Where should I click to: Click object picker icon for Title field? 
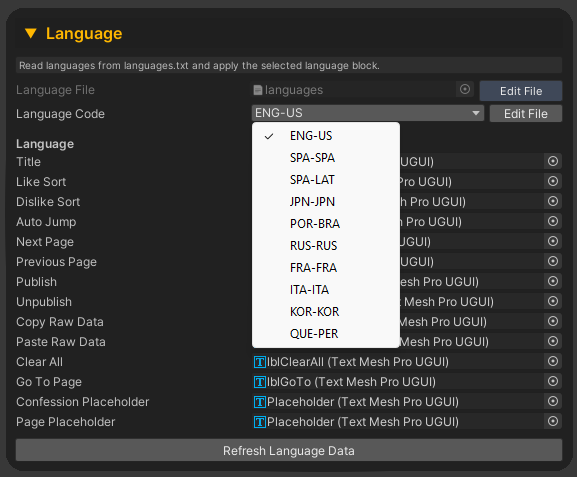(553, 161)
